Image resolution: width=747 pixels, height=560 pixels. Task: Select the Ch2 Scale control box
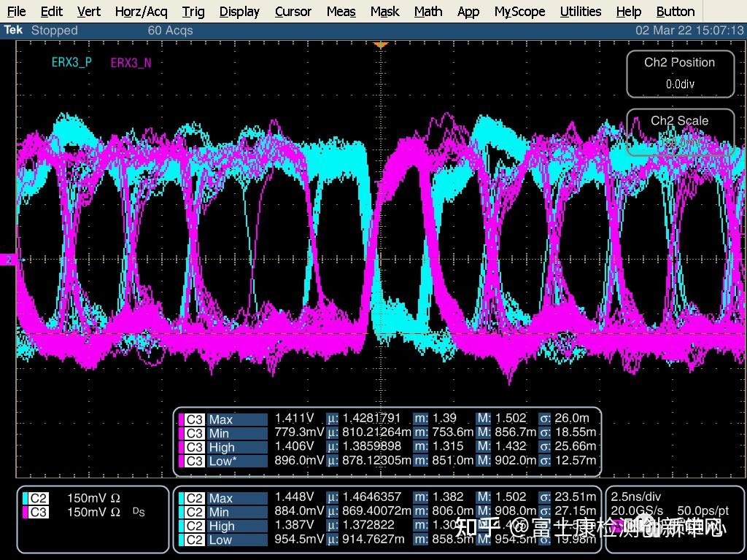pyautogui.click(x=680, y=132)
